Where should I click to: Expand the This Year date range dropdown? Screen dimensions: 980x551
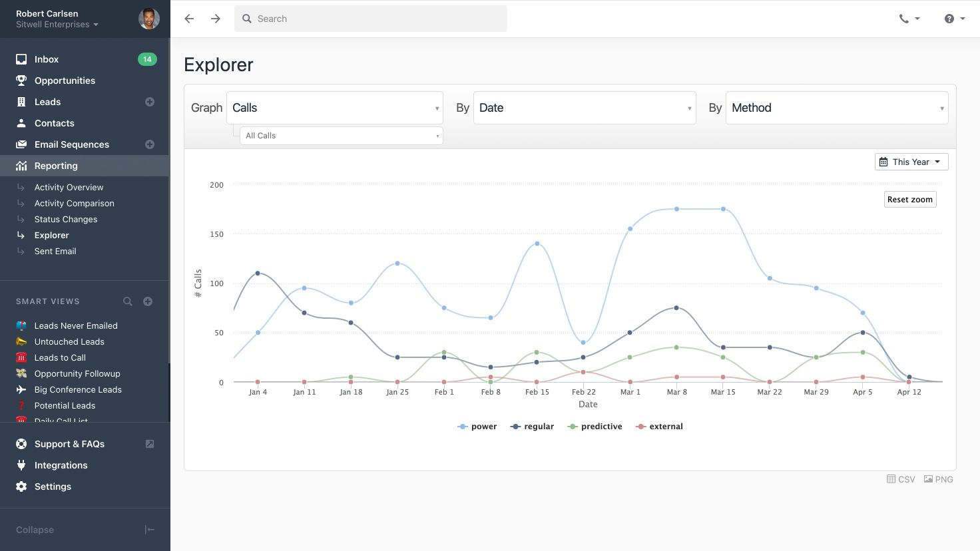(x=911, y=162)
